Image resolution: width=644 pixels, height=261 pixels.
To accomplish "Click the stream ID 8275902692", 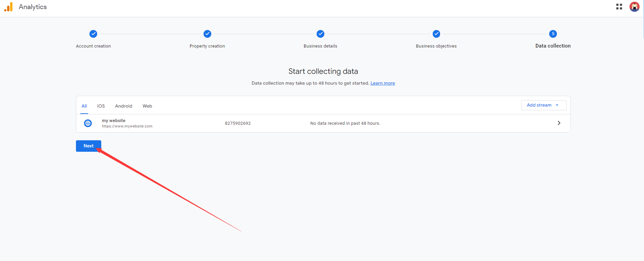I will click(238, 123).
